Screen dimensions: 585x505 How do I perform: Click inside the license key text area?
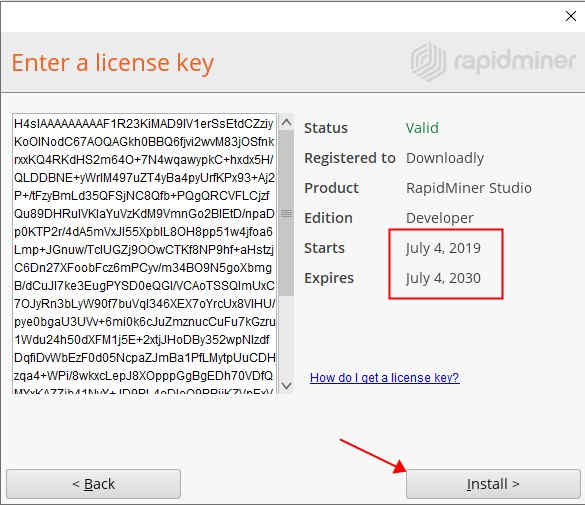click(x=144, y=254)
